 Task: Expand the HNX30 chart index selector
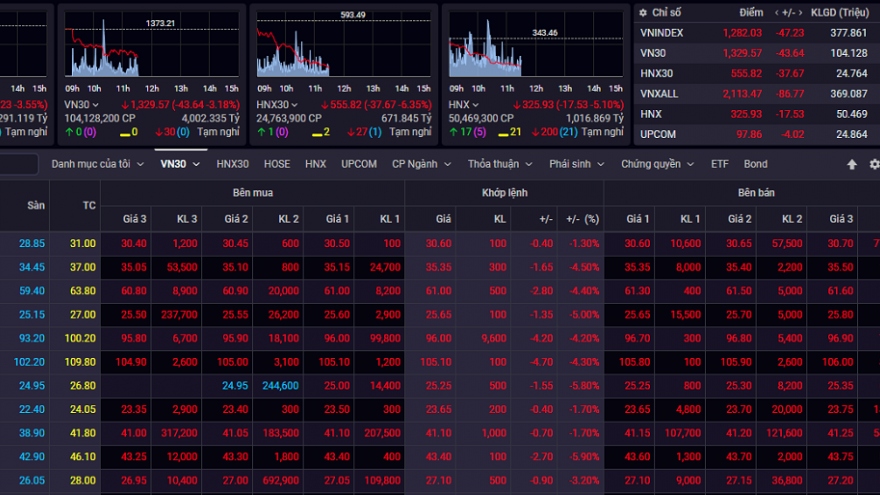tap(295, 104)
